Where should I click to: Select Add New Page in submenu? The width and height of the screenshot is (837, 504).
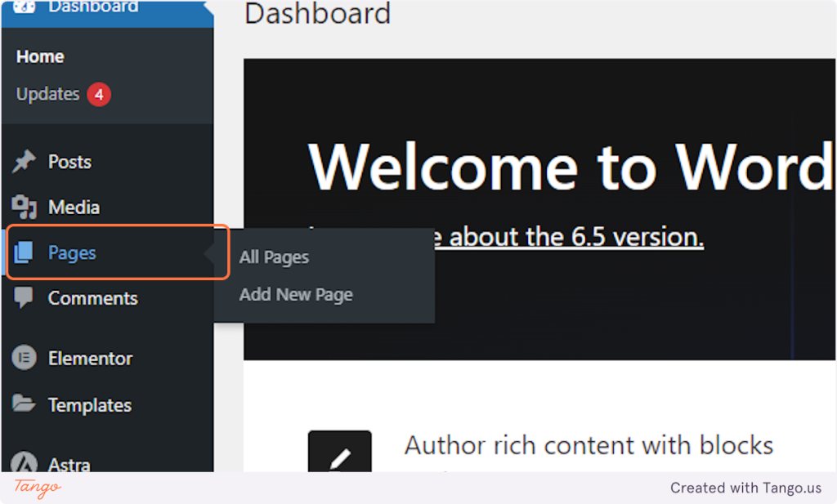coord(296,294)
